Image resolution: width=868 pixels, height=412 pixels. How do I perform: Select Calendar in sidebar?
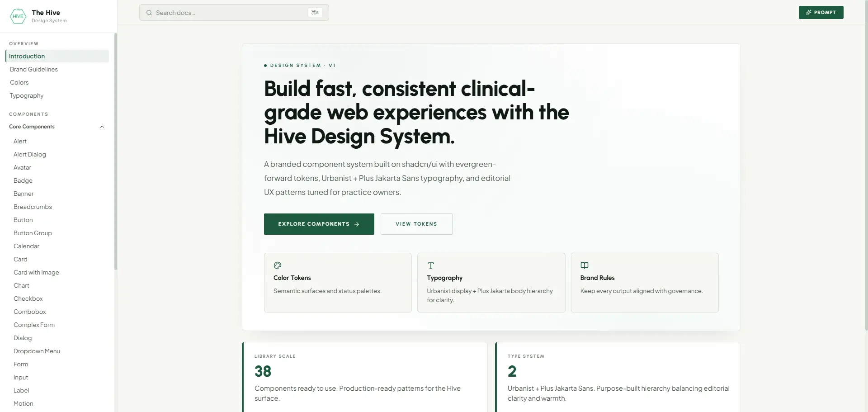26,246
